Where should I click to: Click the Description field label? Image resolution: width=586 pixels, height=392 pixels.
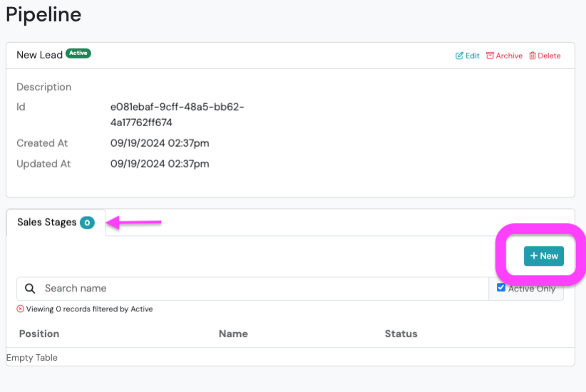click(43, 87)
